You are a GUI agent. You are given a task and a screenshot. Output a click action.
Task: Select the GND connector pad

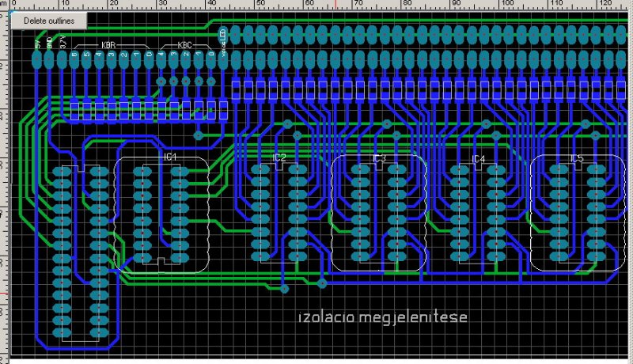[49, 59]
